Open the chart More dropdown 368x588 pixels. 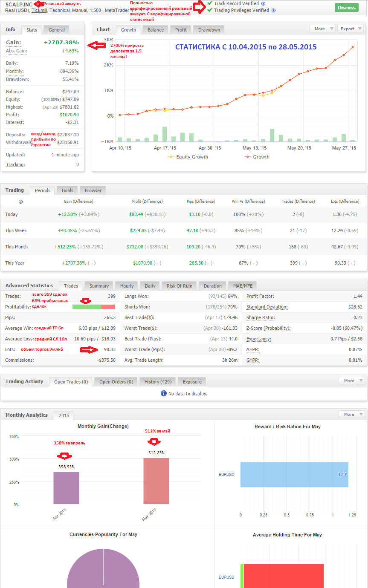click(323, 29)
